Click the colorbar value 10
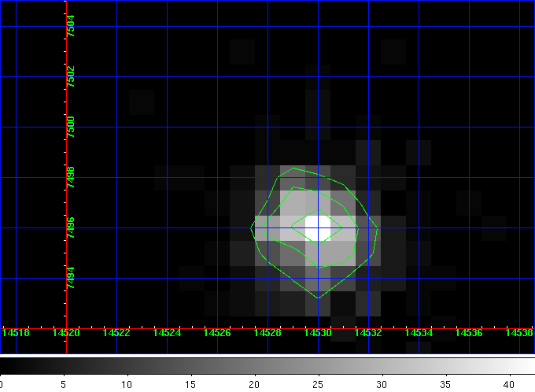The height and width of the screenshot is (392, 535). click(127, 385)
